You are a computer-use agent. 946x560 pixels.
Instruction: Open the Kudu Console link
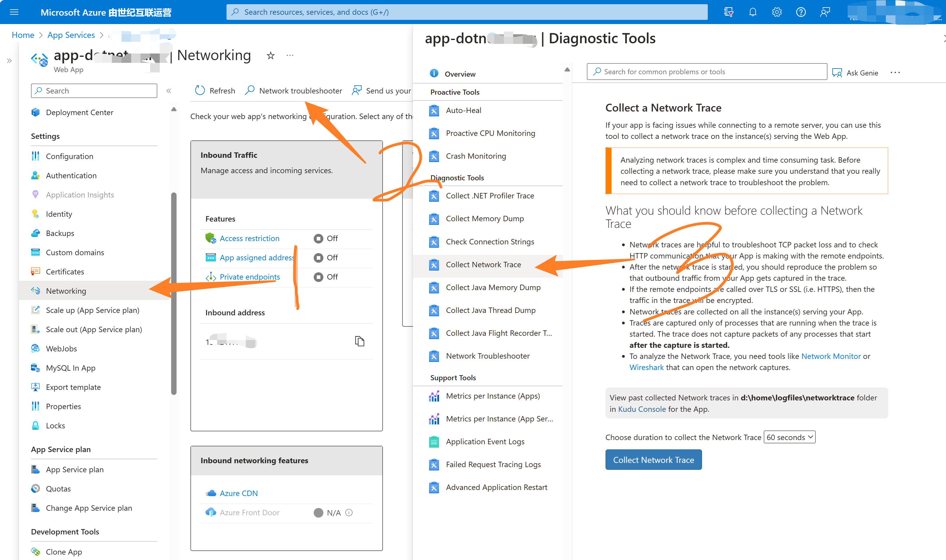click(x=642, y=409)
